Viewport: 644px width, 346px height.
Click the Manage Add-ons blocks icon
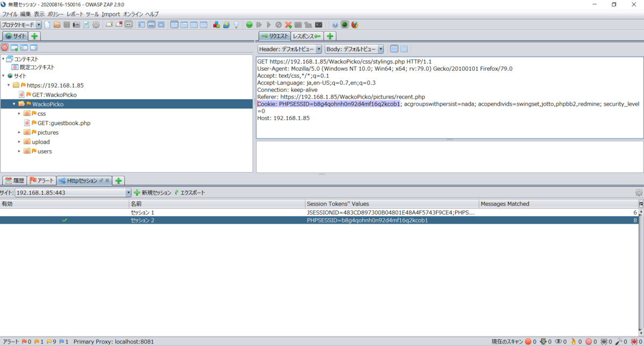(x=216, y=25)
